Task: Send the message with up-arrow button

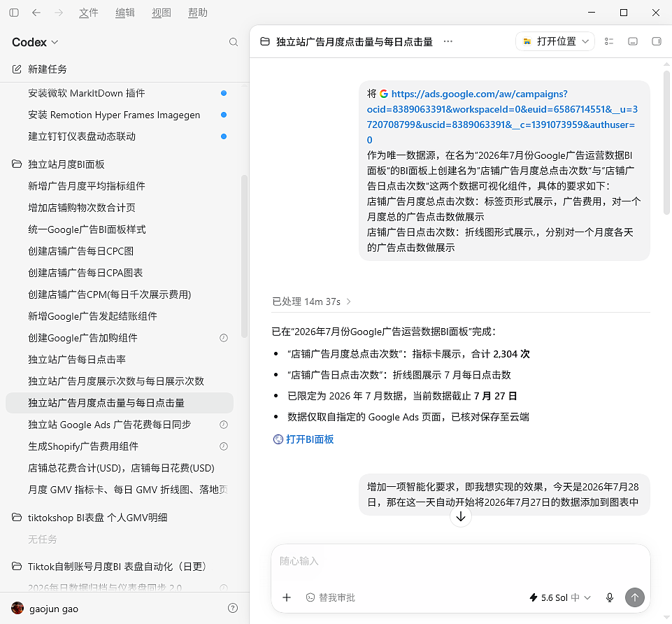Action: coord(635,597)
